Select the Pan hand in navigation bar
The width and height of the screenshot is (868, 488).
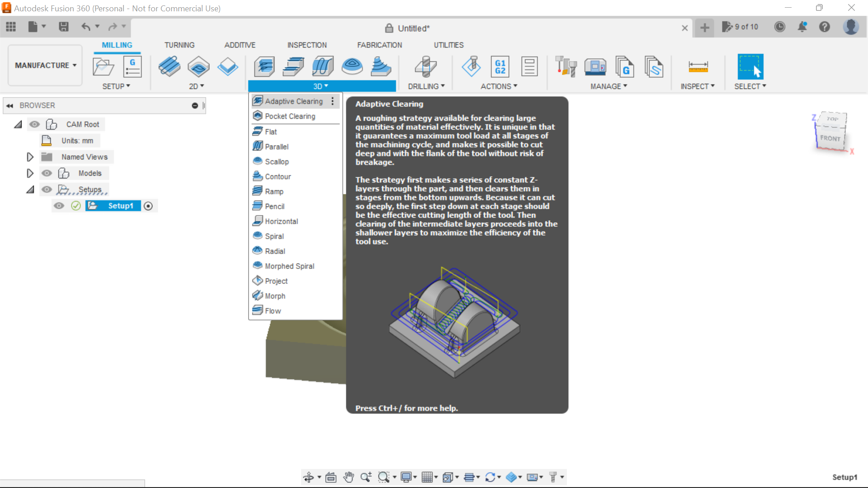click(x=349, y=477)
